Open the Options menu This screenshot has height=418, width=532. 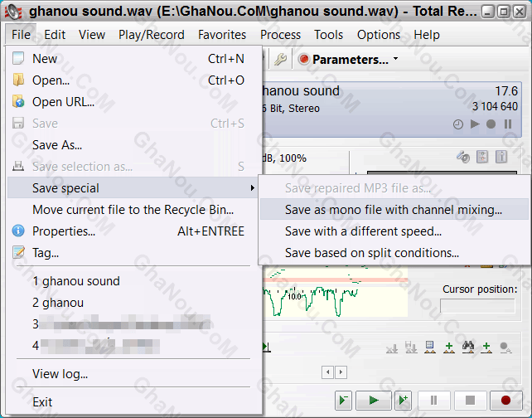[379, 35]
